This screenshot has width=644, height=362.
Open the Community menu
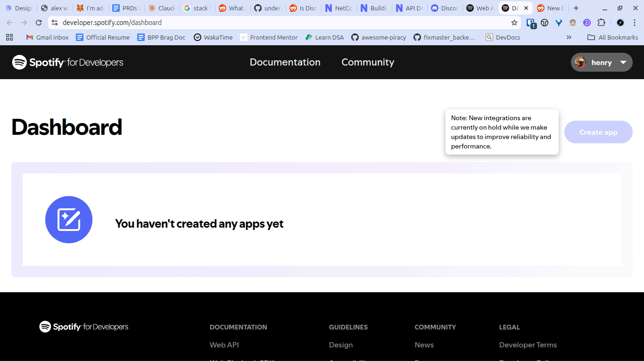(368, 62)
